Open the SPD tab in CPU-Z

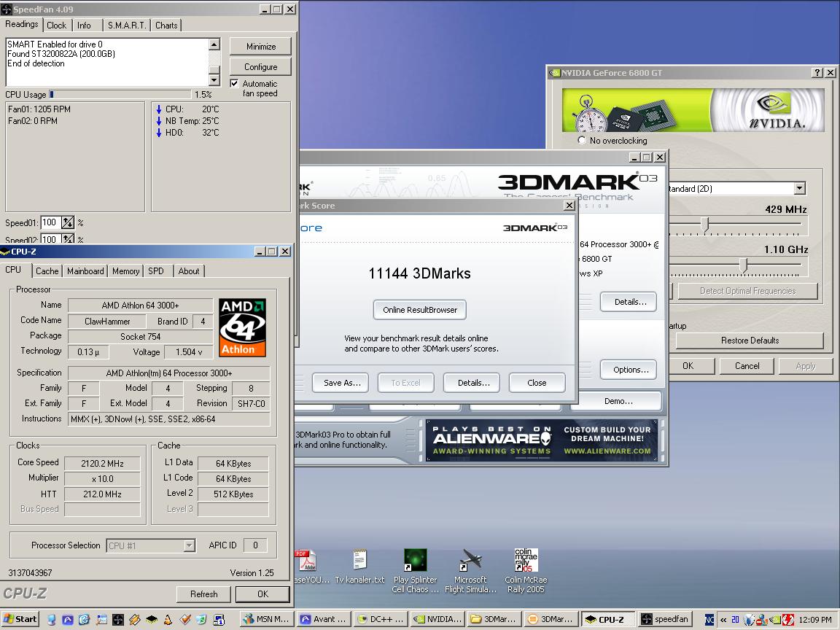click(156, 271)
